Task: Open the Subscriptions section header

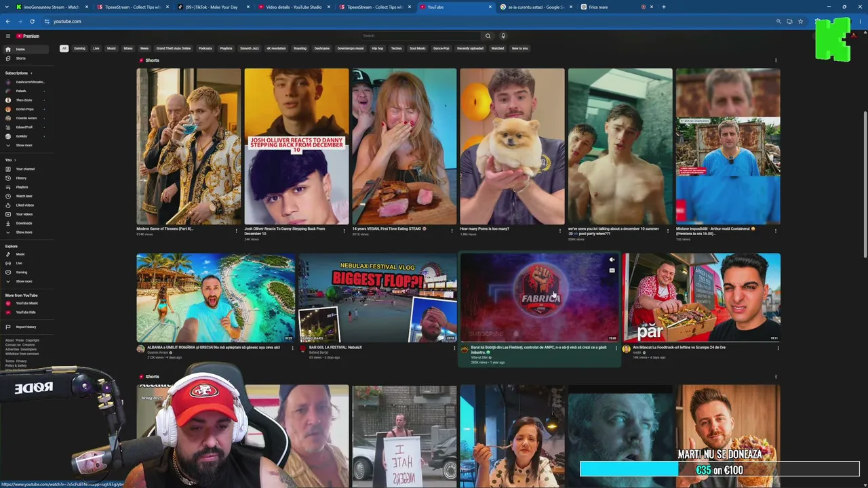Action: click(x=18, y=73)
